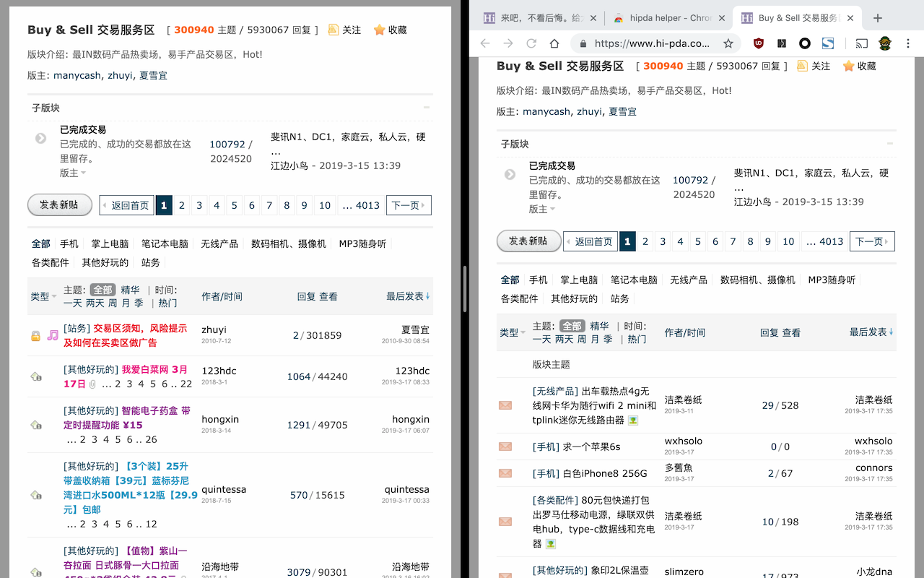Click arrow icon beside 已完成交易 in left window
Image resolution: width=924 pixels, height=578 pixels.
pos(41,137)
